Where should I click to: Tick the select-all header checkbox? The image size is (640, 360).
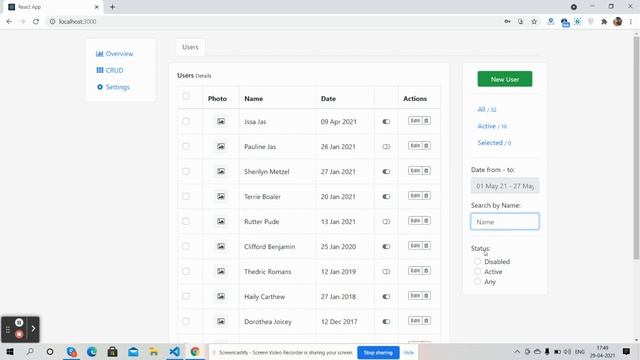point(186,96)
